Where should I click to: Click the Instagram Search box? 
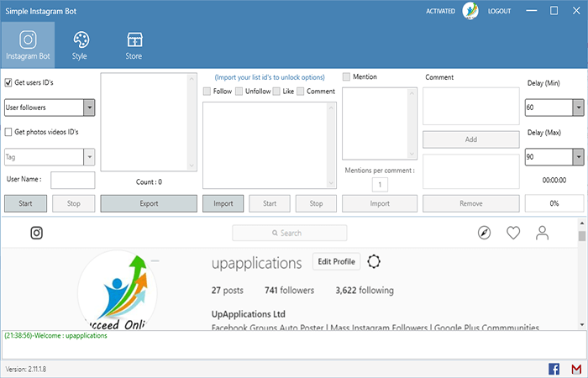[290, 233]
